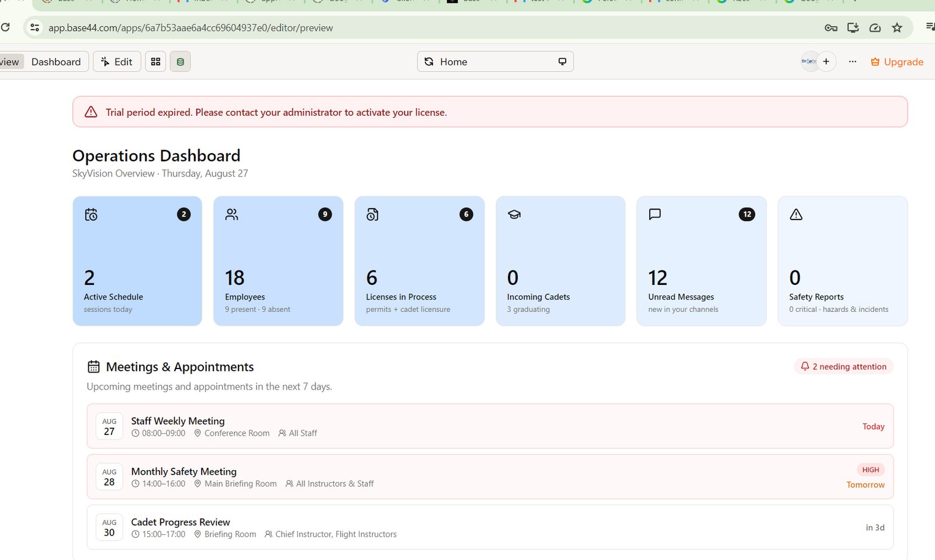
Task: Click All Instructors & Staff attendees text
Action: 335,484
